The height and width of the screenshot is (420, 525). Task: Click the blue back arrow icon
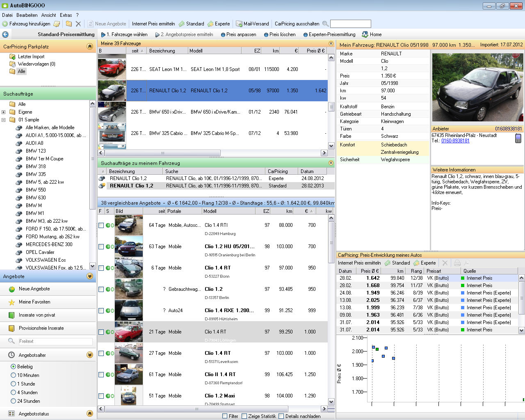pos(5,34)
